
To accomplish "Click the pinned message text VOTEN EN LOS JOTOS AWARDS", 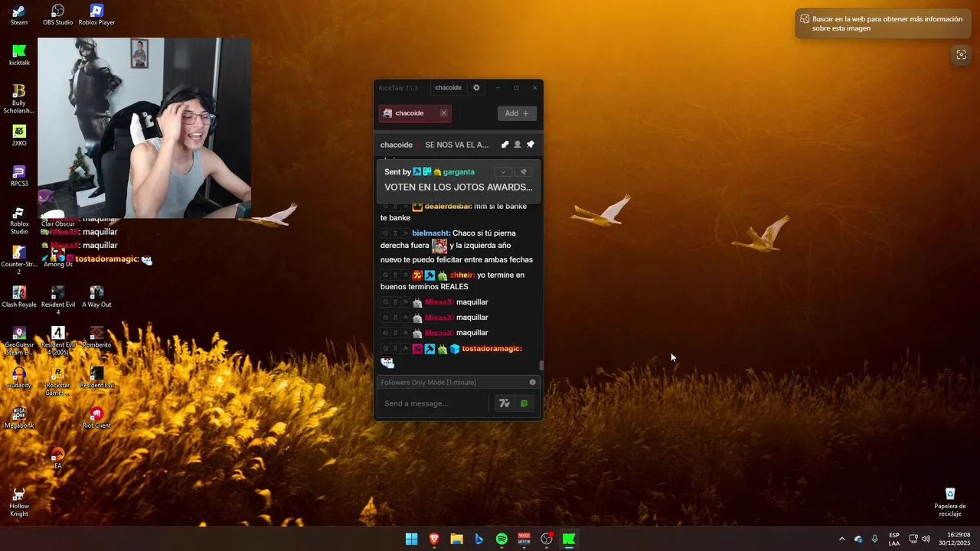I will click(x=458, y=187).
